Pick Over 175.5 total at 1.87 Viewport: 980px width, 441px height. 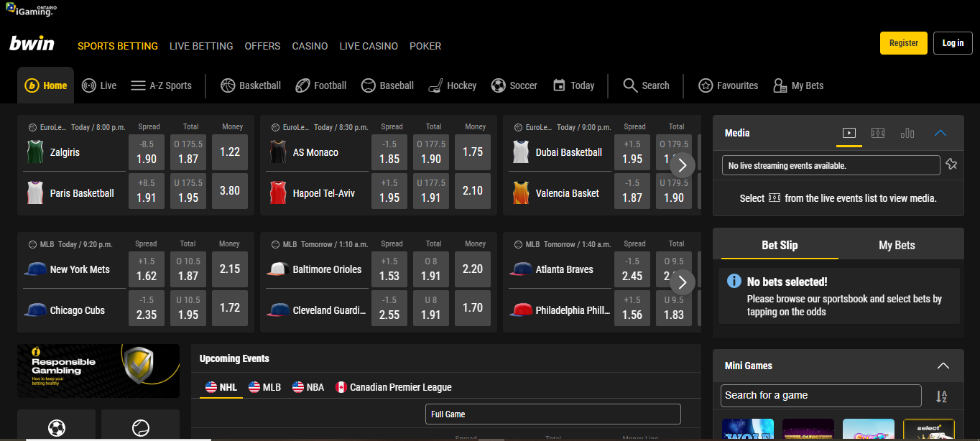(188, 152)
